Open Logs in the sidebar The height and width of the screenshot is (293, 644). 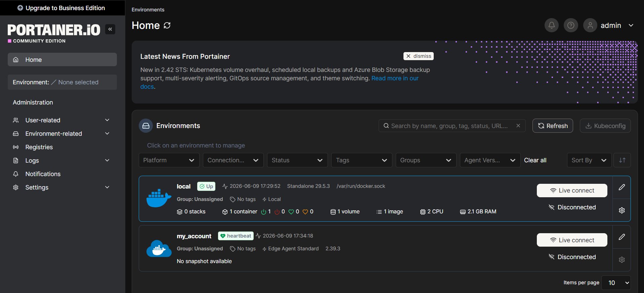click(62, 161)
